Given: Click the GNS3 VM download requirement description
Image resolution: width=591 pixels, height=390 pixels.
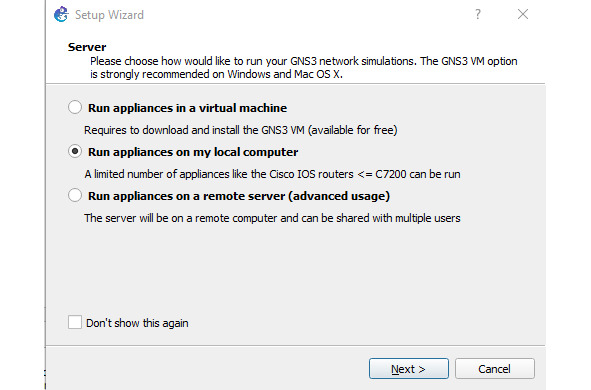Looking at the screenshot, I should click(x=240, y=130).
